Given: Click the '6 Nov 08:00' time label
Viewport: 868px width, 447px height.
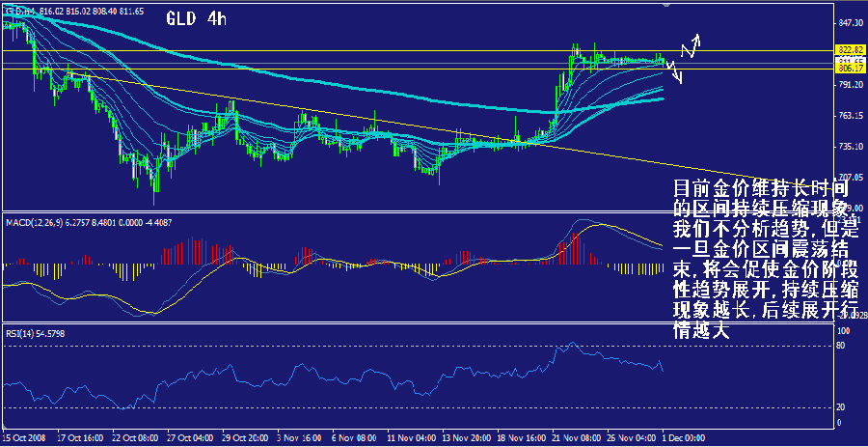Looking at the screenshot, I should [x=353, y=436].
